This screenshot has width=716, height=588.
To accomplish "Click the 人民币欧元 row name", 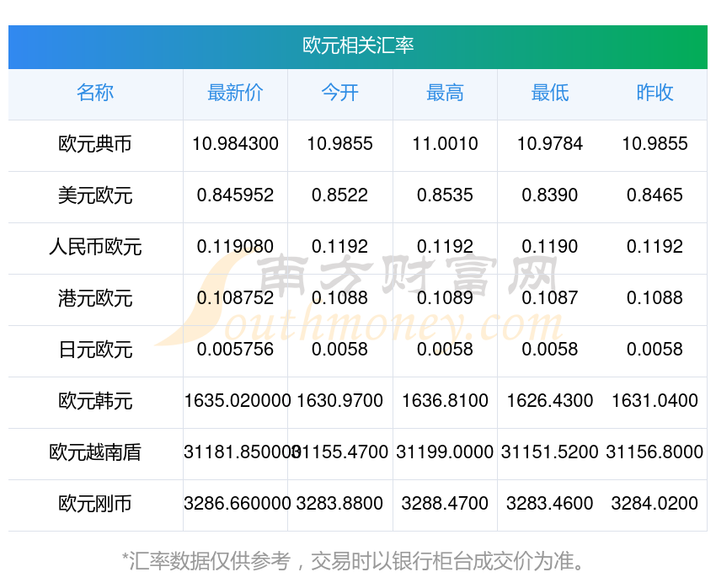I will pos(95,247).
